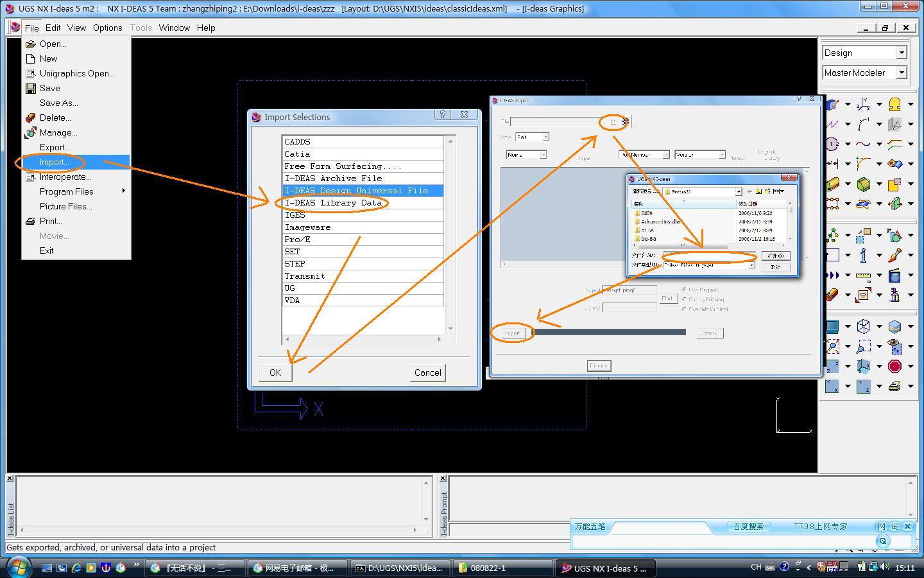Click the shaded cube display icon
Screen dimensions: 924x578
tap(894, 326)
